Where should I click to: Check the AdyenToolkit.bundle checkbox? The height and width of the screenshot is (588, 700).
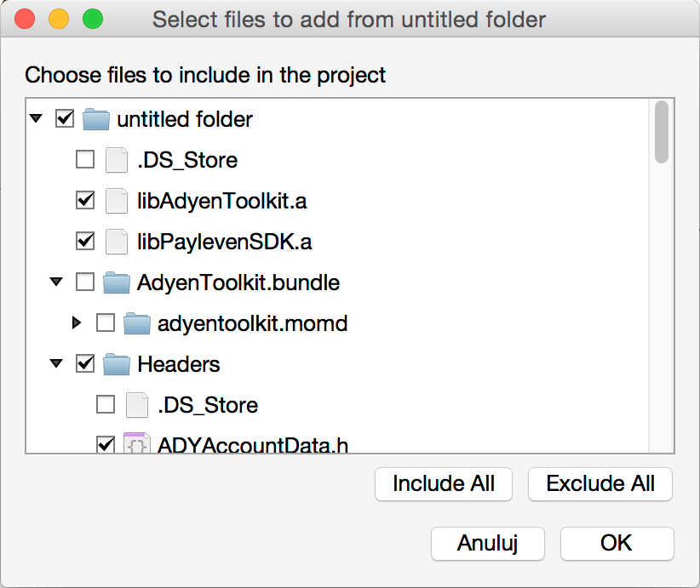click(x=85, y=282)
